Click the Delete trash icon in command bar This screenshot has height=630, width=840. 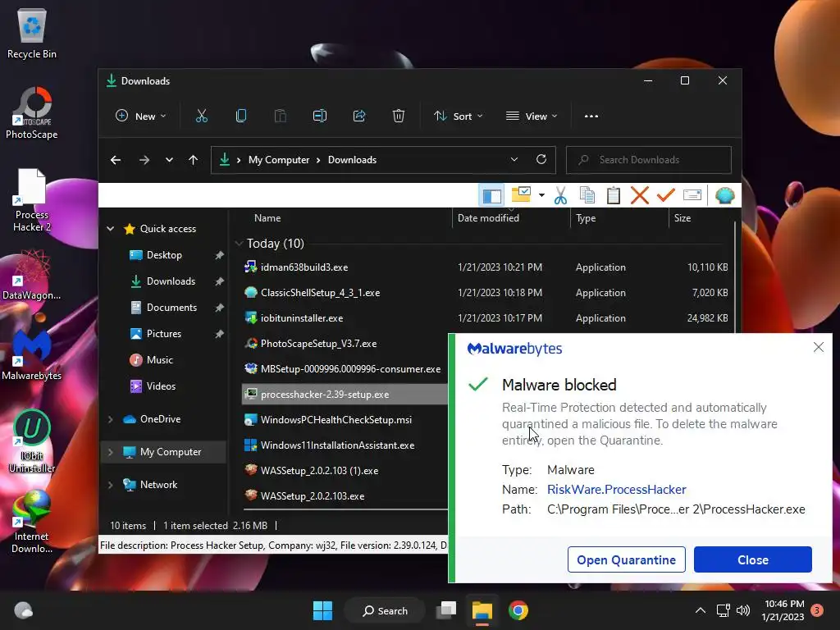tap(399, 116)
